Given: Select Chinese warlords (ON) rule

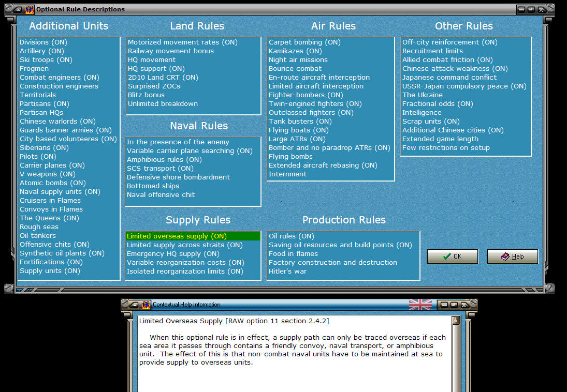Looking at the screenshot, I should (x=57, y=122).
